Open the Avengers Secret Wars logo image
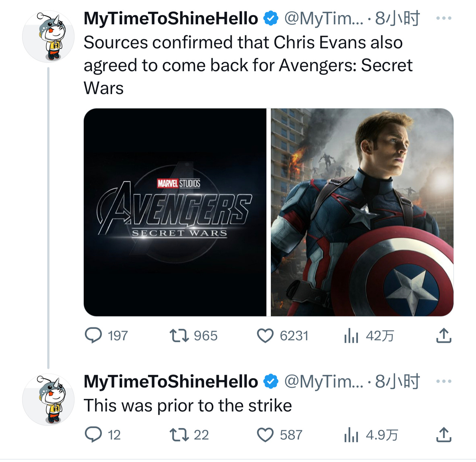Screen dimensions: 476x462 (175, 212)
